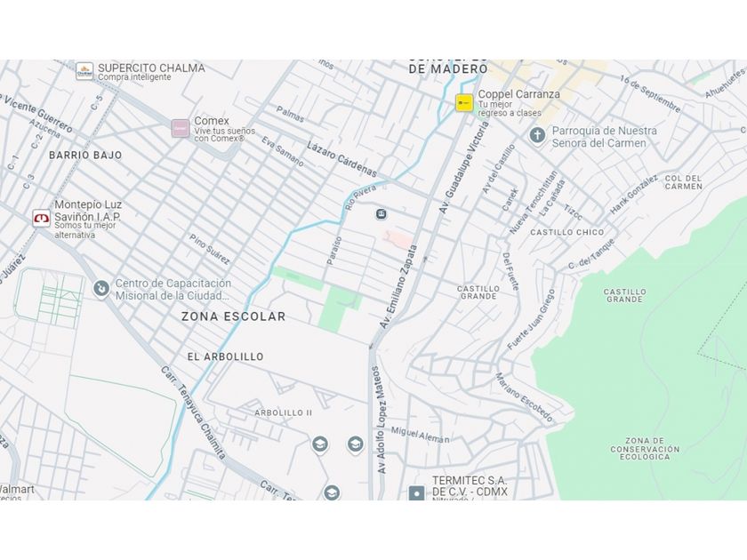Select the left school cap icon by Arbolillo II
Screen dimensions: 747x560
[320, 444]
